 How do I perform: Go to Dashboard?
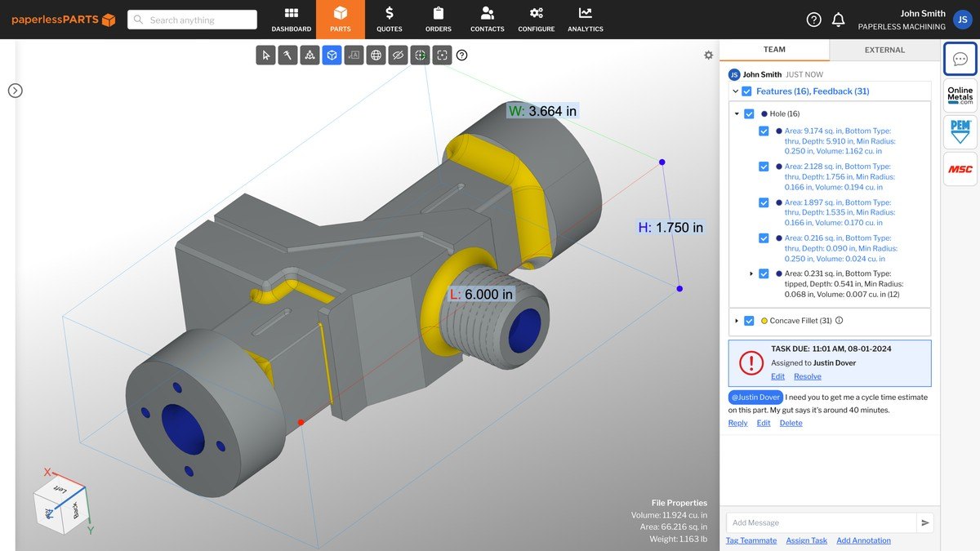pos(292,20)
